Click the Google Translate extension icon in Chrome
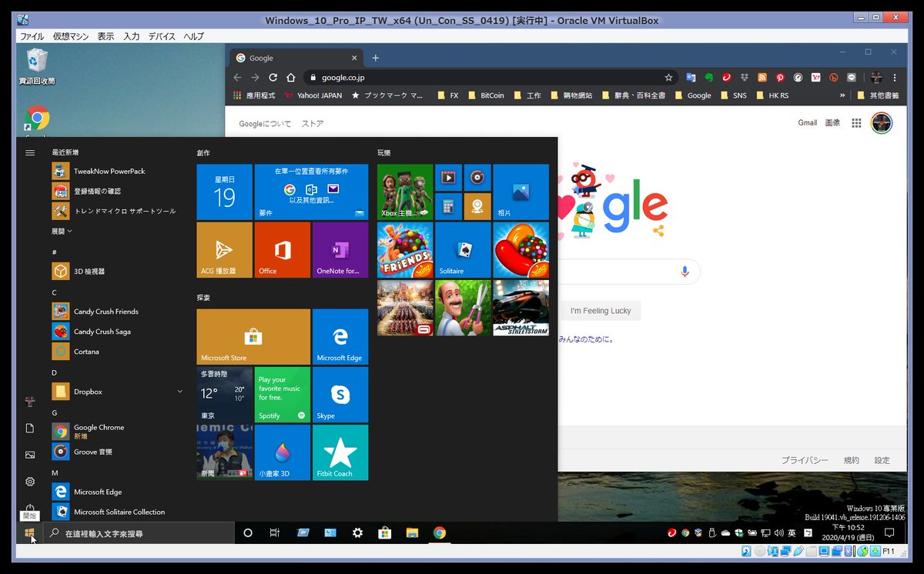The width and height of the screenshot is (924, 574). (x=691, y=77)
